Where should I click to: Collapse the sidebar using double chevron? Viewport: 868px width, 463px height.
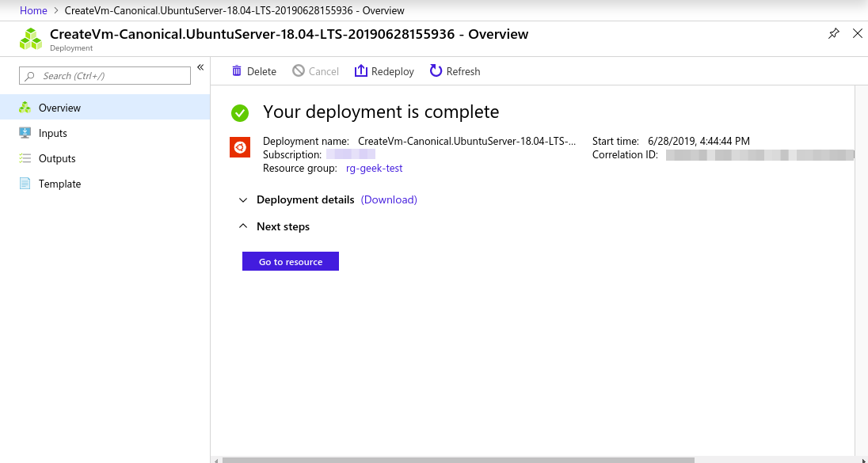200,67
